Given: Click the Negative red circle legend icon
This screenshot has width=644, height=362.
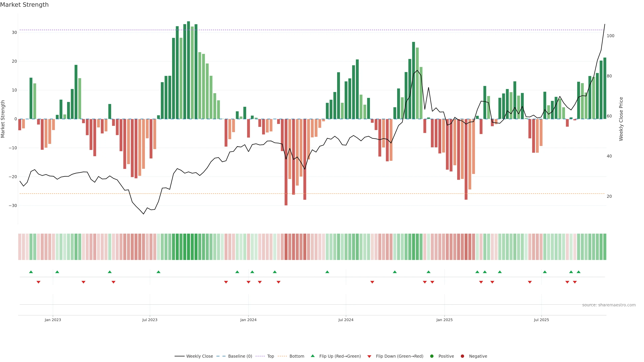Looking at the screenshot, I should 462,356.
